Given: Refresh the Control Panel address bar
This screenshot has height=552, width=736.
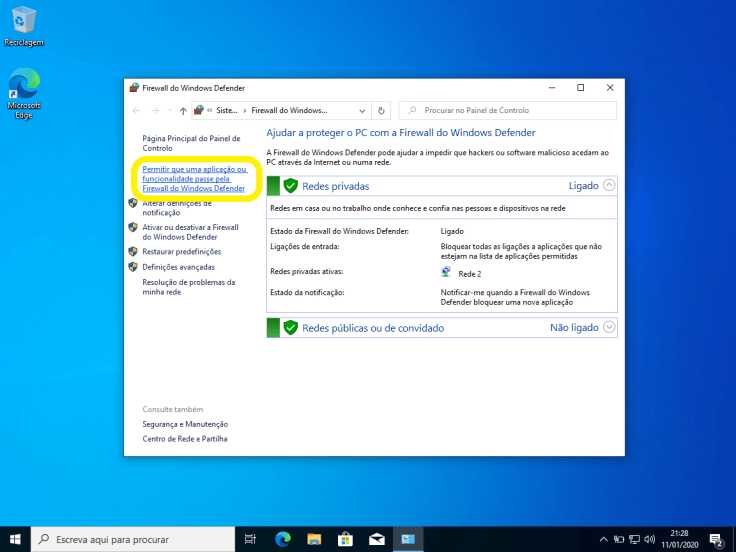Looking at the screenshot, I should (x=381, y=111).
